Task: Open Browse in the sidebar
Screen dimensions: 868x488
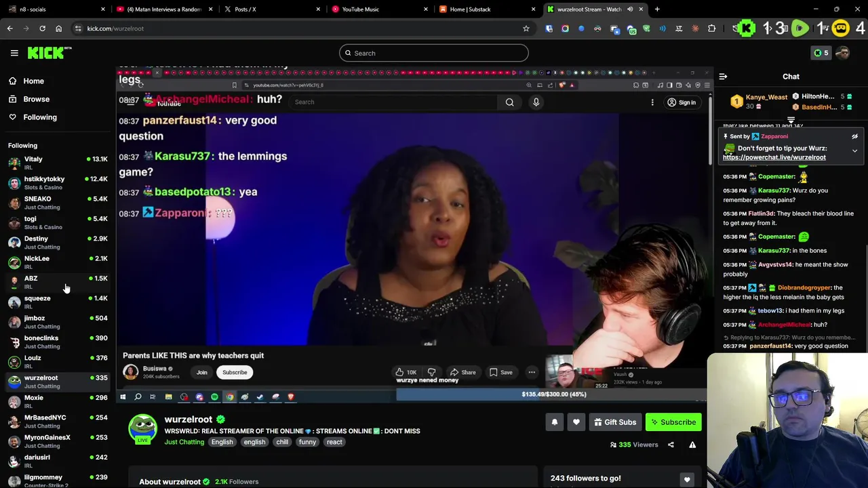Action: coord(36,99)
